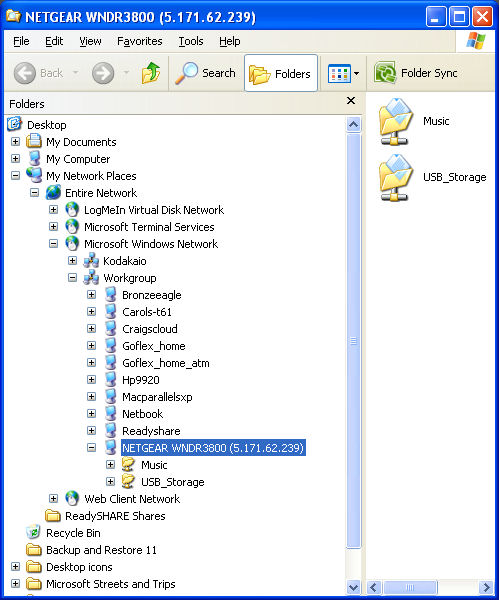Select Craigscloud computer icon
499x600 pixels.
(111, 328)
